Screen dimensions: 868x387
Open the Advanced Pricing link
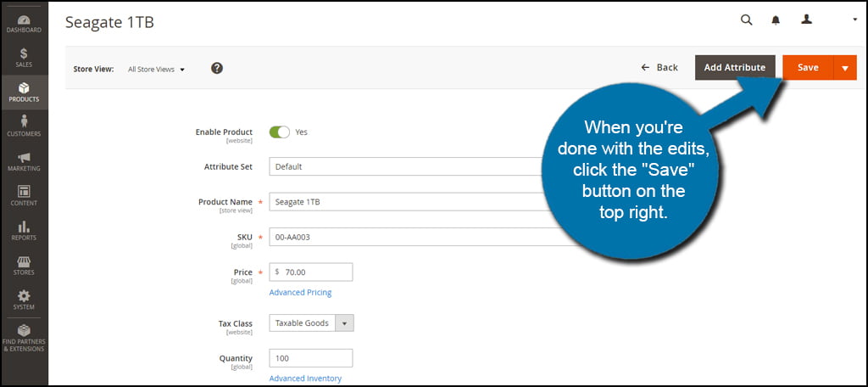tap(300, 292)
